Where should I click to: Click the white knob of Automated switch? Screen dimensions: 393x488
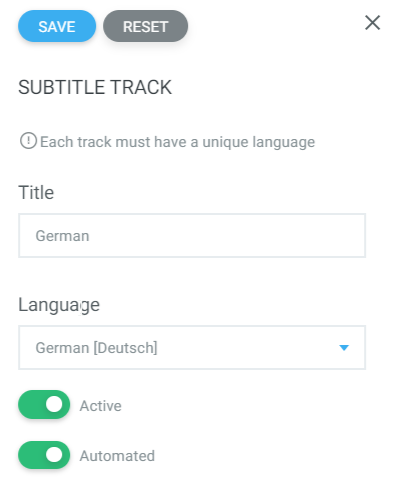coord(54,455)
